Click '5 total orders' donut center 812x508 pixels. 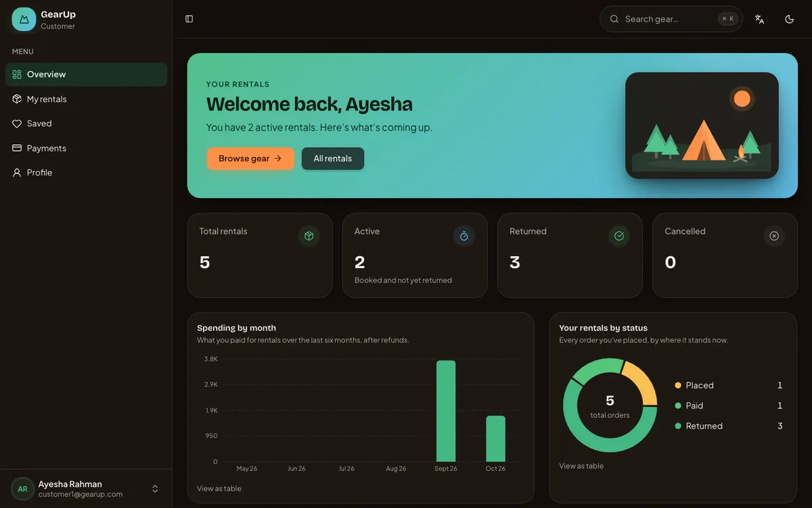coord(610,406)
